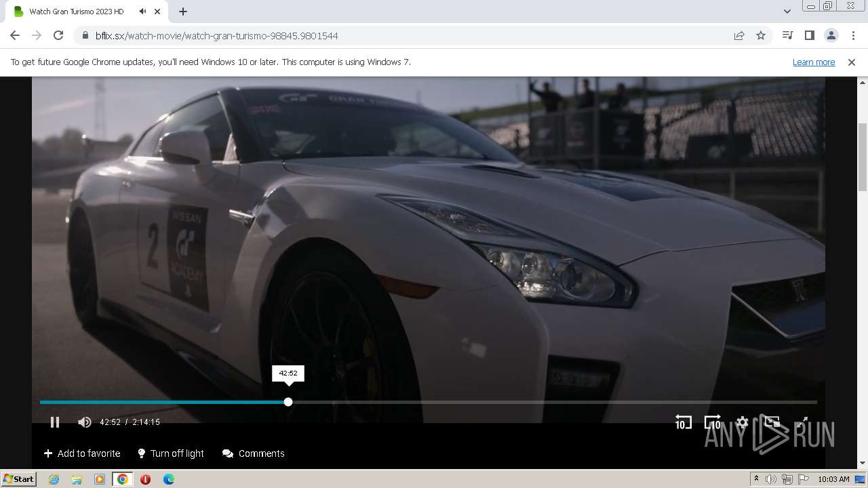The image size is (868, 488).
Task: Mute tab via audio indicator icon
Action: point(142,12)
